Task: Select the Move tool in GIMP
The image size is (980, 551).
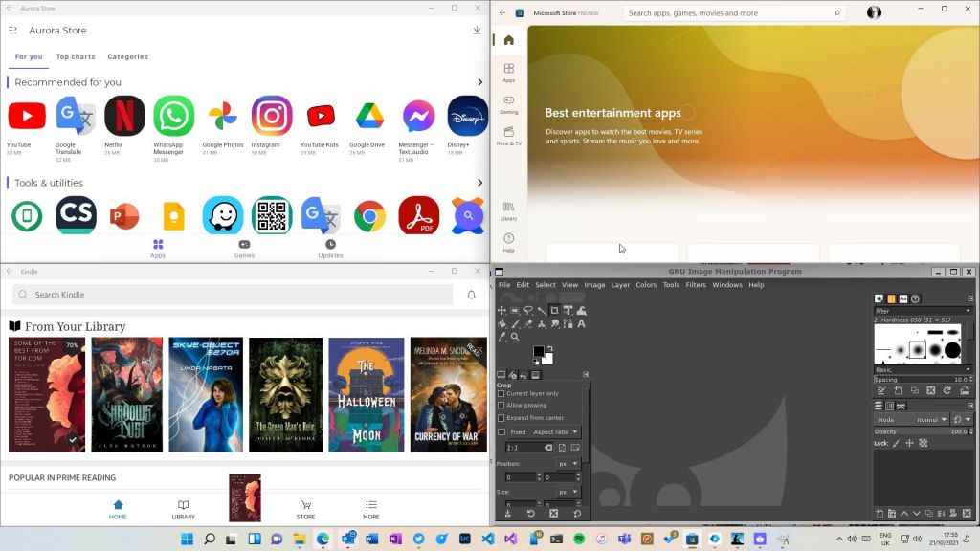Action: pyautogui.click(x=502, y=310)
